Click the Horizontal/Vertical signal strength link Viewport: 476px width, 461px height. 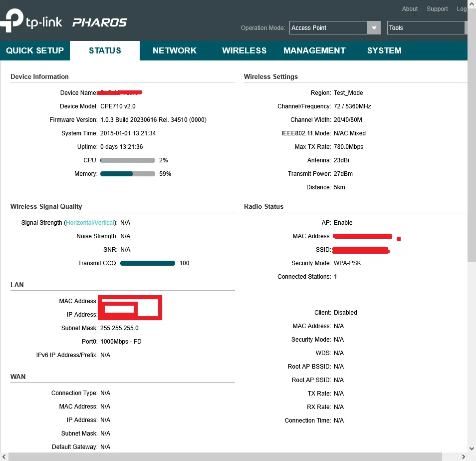click(x=90, y=223)
